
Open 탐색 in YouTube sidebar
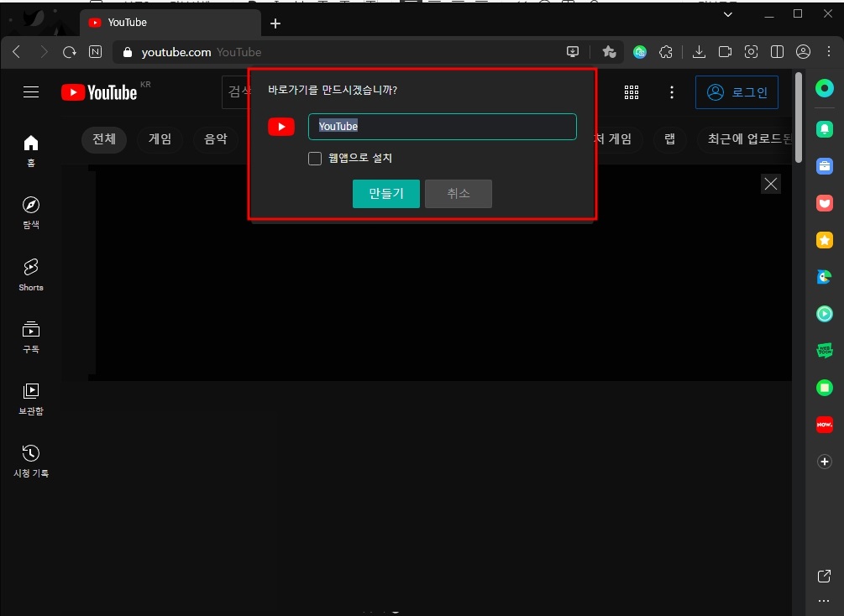31,213
